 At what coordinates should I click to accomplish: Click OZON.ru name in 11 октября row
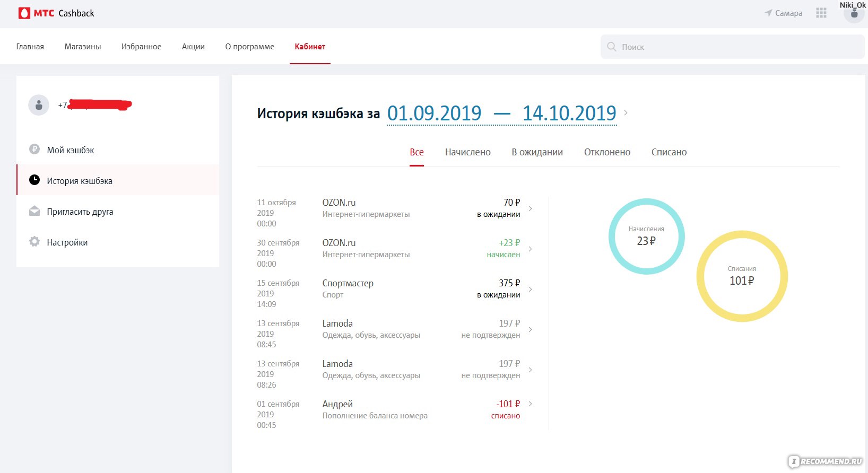tap(339, 203)
